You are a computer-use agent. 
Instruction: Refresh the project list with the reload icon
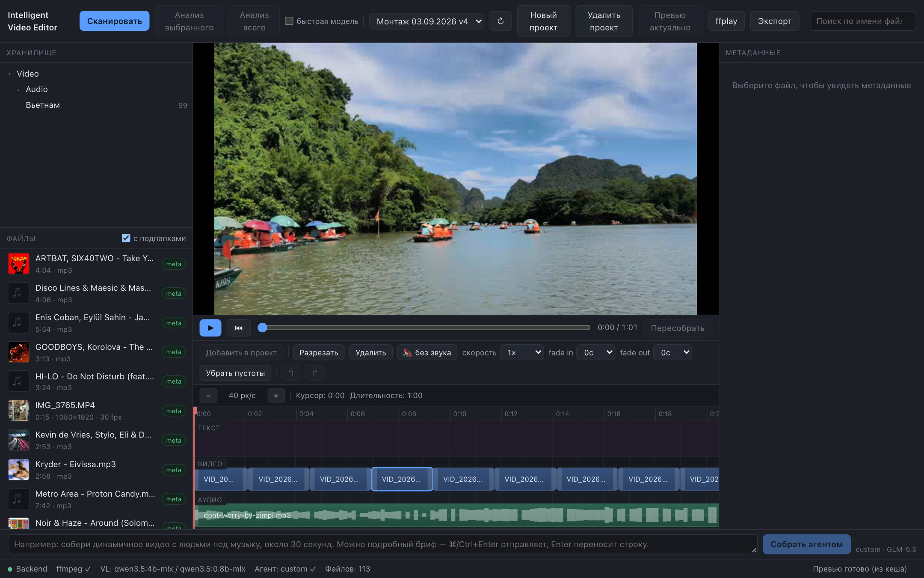coord(500,21)
